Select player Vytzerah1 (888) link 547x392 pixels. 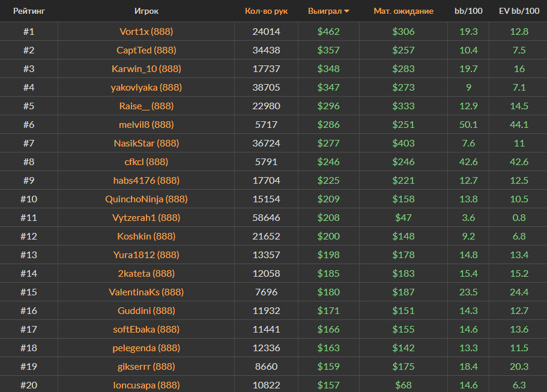(x=146, y=217)
